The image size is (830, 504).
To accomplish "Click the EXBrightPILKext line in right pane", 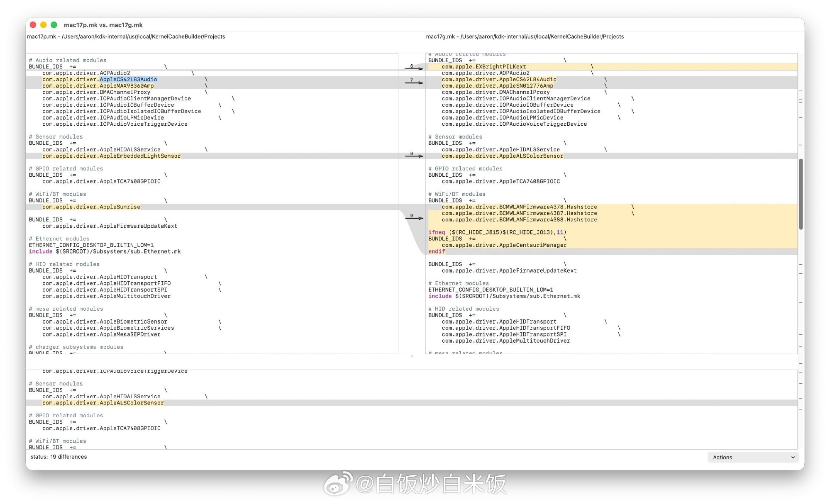I will (484, 66).
